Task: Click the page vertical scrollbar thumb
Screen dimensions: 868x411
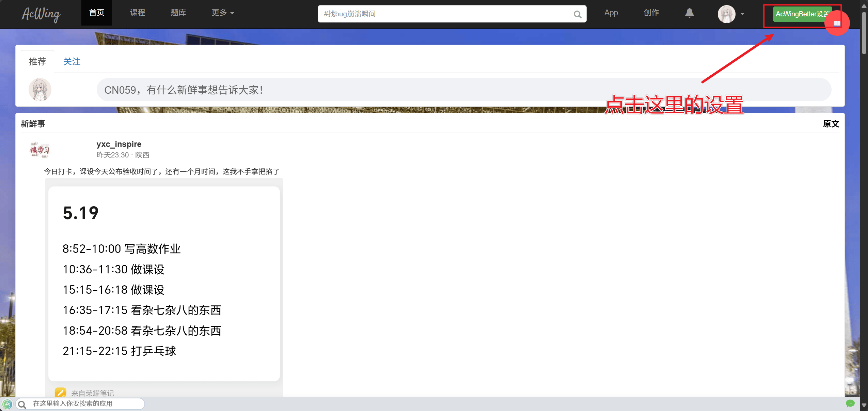Action: pos(864,33)
